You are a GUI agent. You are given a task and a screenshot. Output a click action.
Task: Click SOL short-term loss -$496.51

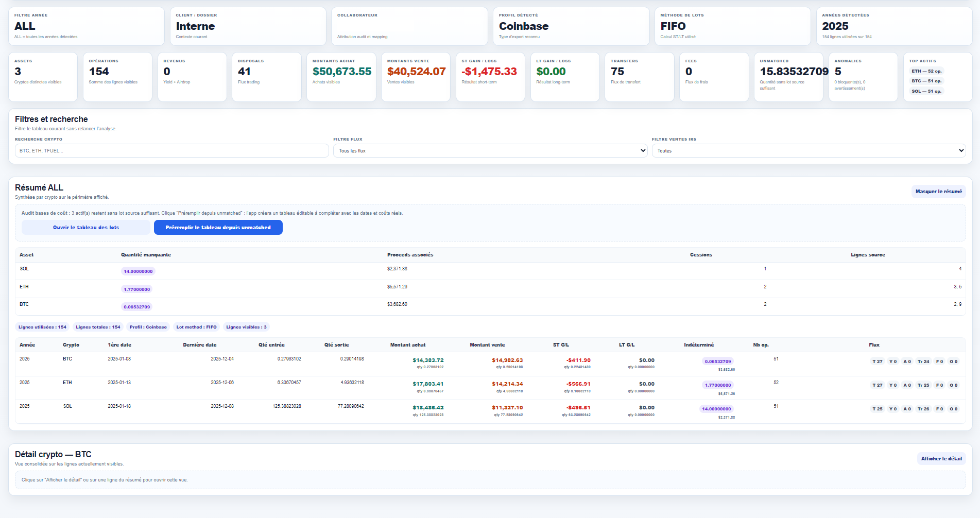coord(578,408)
